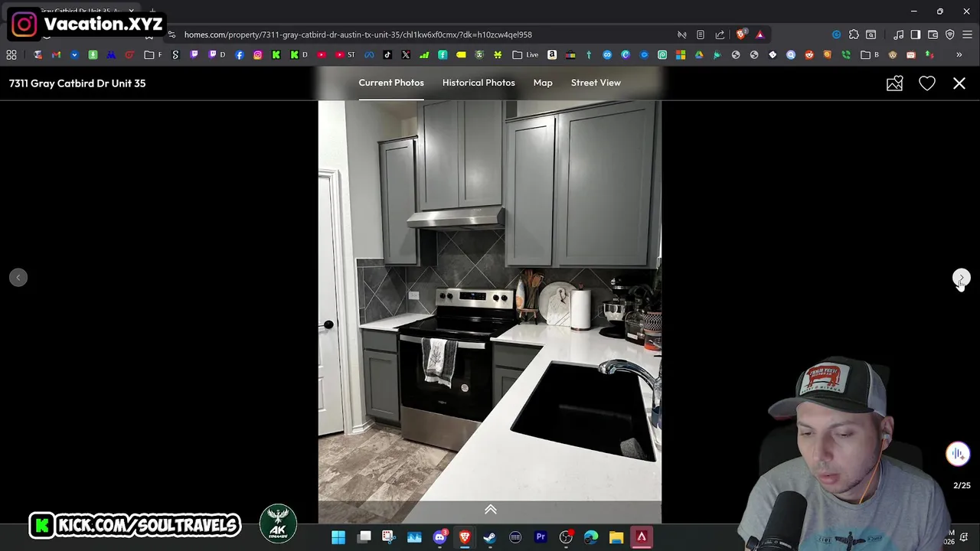
Task: Open the bookmarks bar apps grid icon
Action: pyautogui.click(x=11, y=55)
